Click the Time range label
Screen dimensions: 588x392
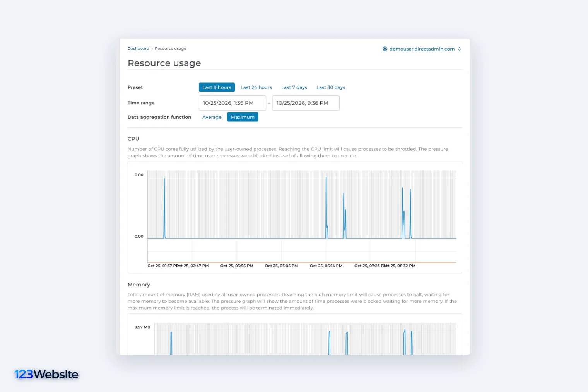pyautogui.click(x=141, y=103)
